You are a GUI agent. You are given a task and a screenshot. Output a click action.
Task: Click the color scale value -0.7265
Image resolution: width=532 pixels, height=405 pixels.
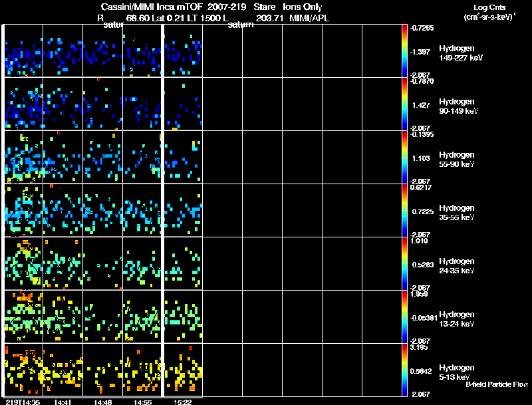click(422, 28)
